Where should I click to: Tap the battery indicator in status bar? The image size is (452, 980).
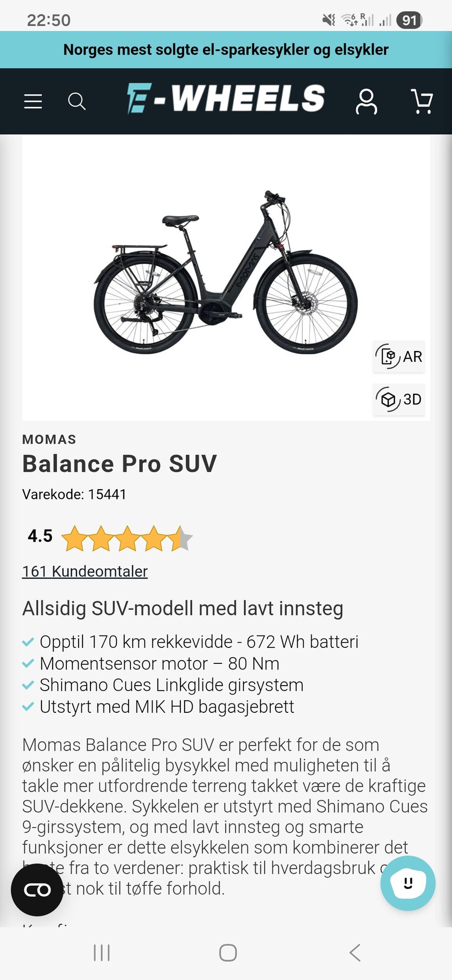click(409, 20)
